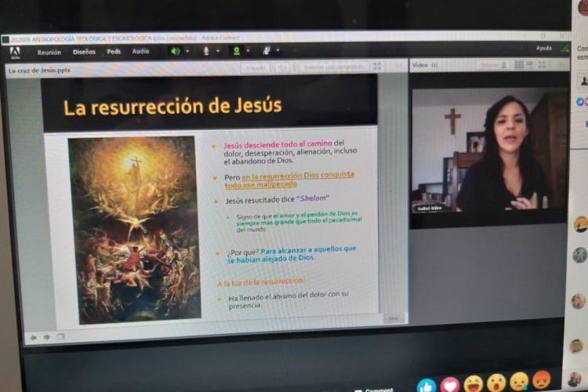Click the presenter name label on the video
The width and height of the screenshot is (588, 392).
coord(430,208)
